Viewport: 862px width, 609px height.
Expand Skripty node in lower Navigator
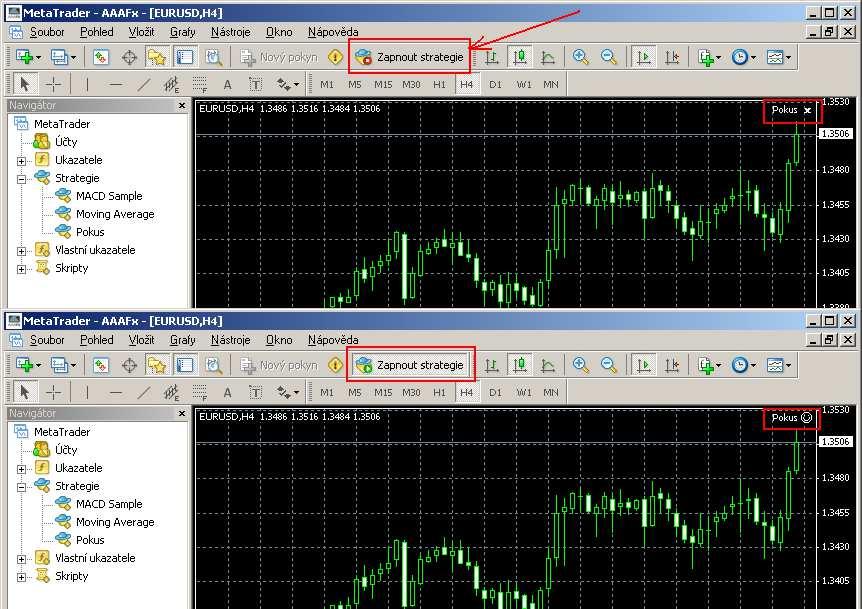point(21,577)
